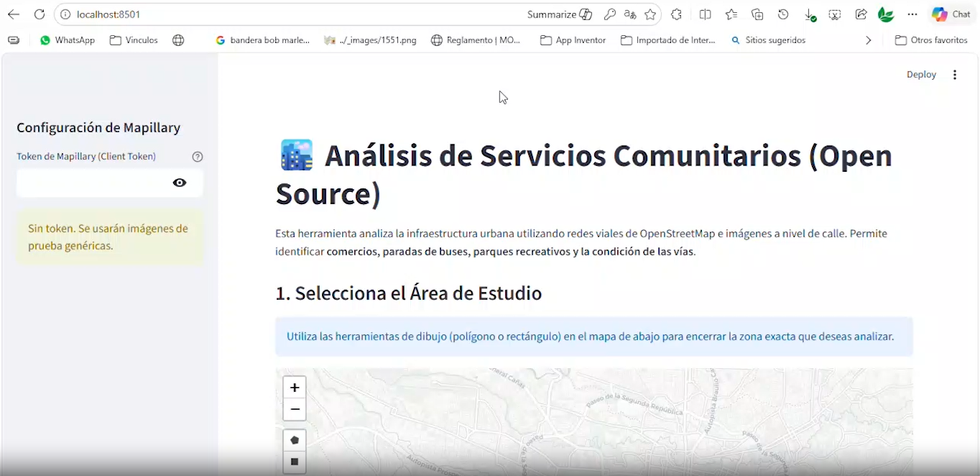The width and height of the screenshot is (980, 476).
Task: Open the Streamlit three-dot app menu
Action: click(x=955, y=74)
